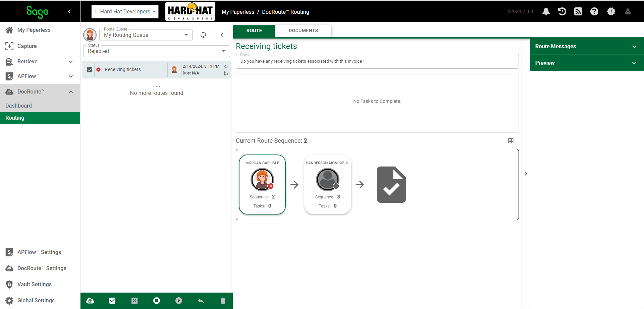This screenshot has height=309, width=644.
Task: Select the Receiving tickets route row
Action: [x=157, y=70]
